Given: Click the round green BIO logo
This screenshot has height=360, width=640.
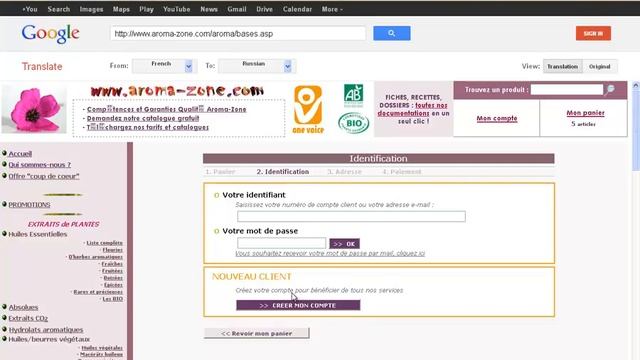Looking at the screenshot, I should point(353,123).
